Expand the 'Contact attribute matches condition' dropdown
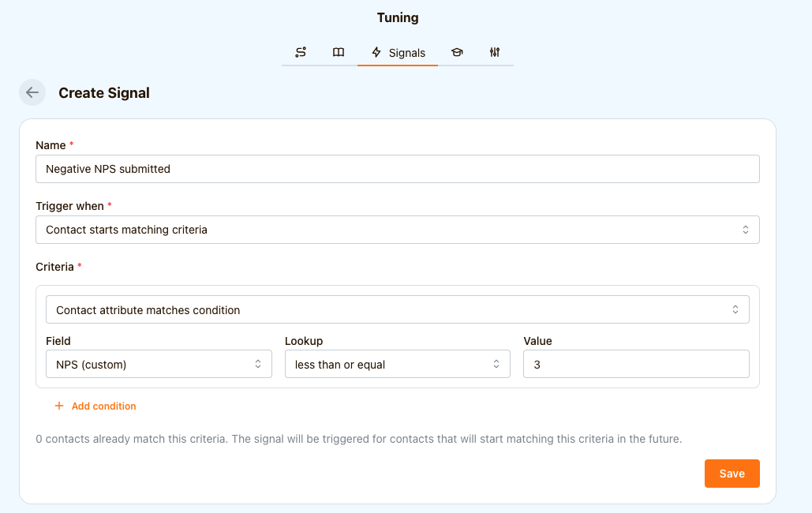The width and height of the screenshot is (812, 513). coord(398,310)
